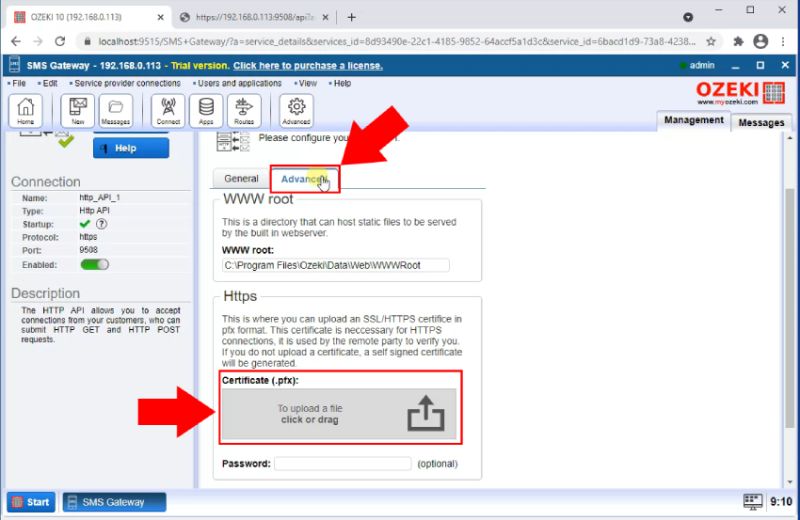
Task: Click the New message toolbar icon
Action: click(x=78, y=110)
